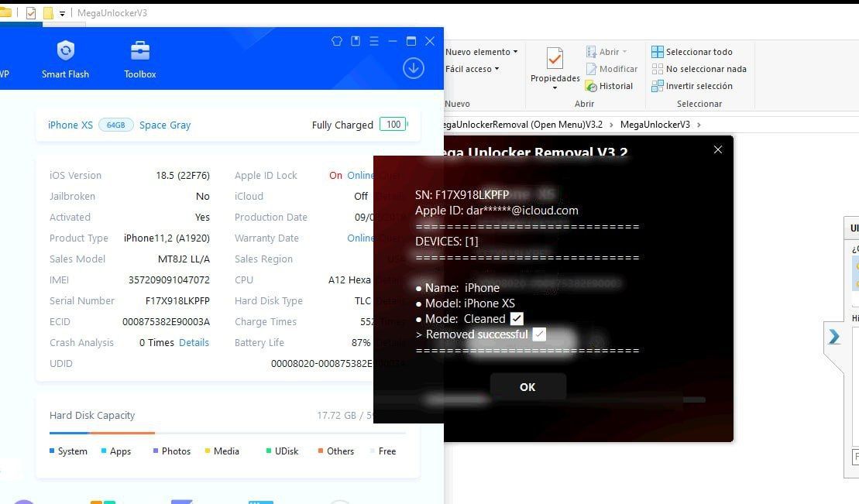Screen dimensions: 859x504
Task: Open Crash Analysis Details link
Action: [194, 342]
